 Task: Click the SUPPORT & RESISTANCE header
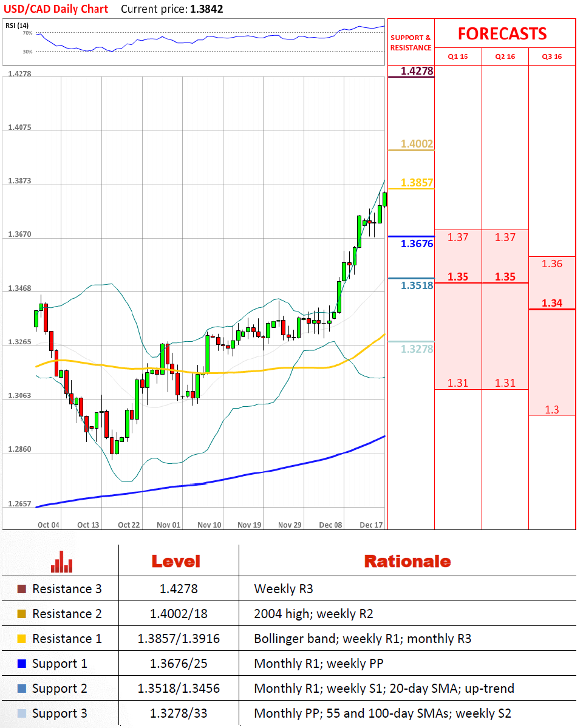pos(411,43)
